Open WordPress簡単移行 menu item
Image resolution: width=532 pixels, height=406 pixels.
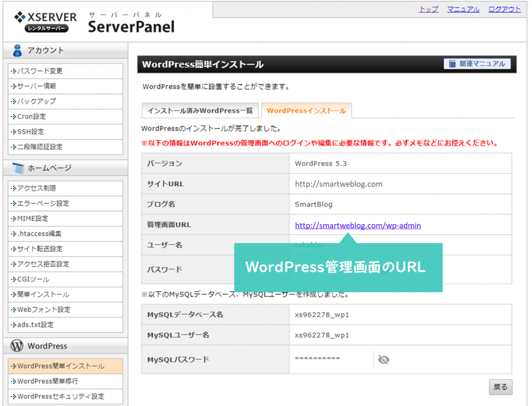pos(65,381)
